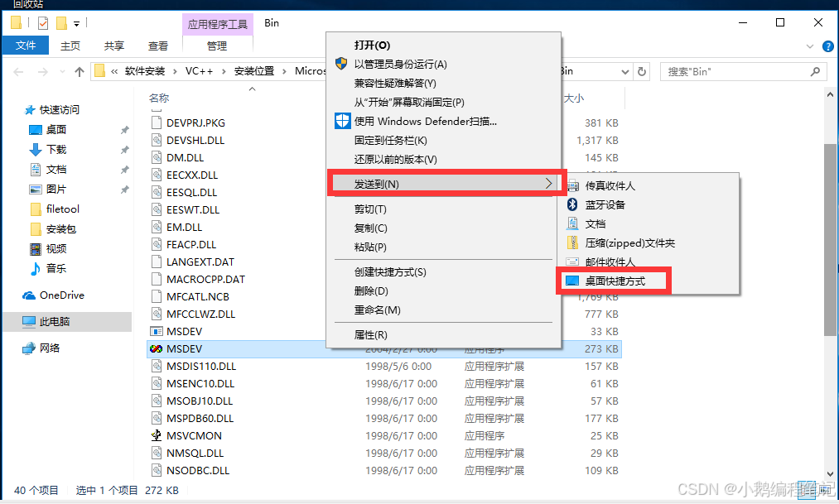The image size is (839, 504).
Task: Unpin 下载 using its pin toggle
Action: point(125,149)
